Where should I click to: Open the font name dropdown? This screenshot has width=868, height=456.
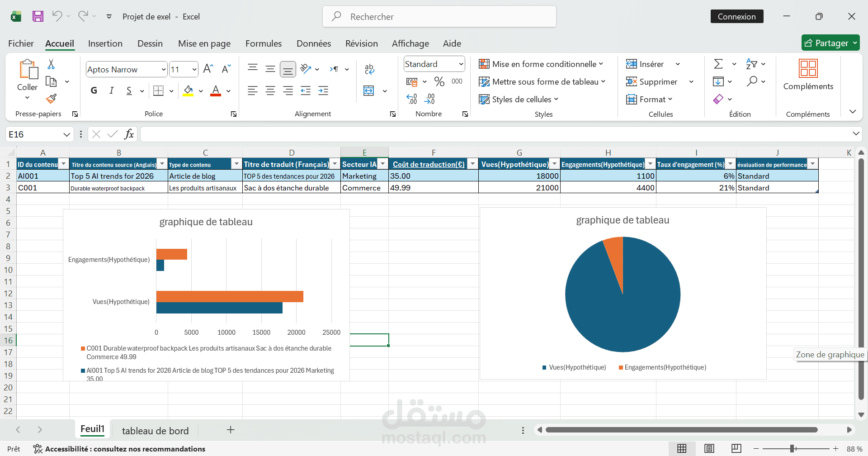pos(164,69)
